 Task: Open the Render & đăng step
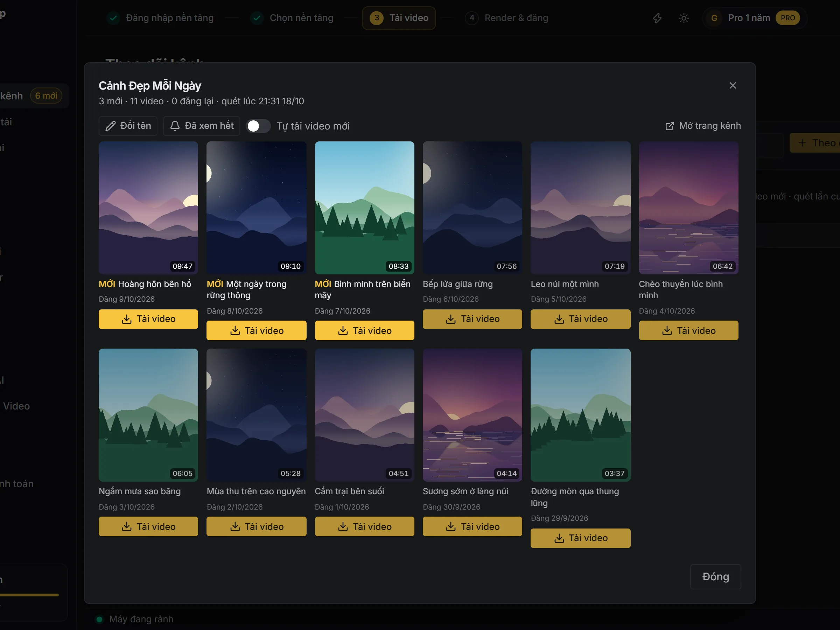click(x=506, y=18)
